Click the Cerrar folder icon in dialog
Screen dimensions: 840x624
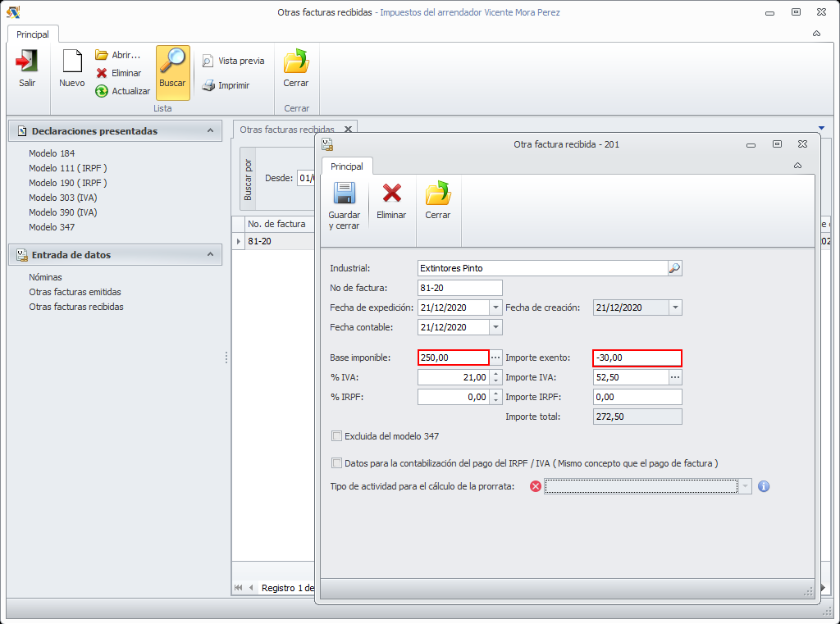[437, 194]
